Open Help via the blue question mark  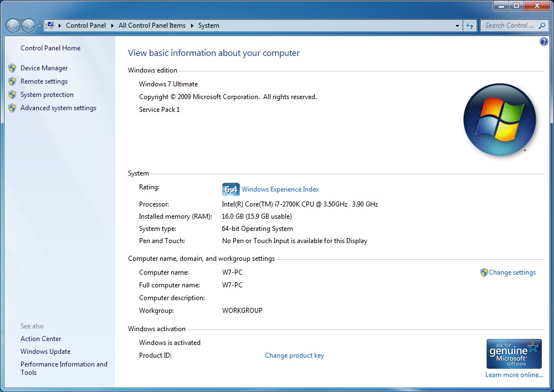pyautogui.click(x=544, y=42)
